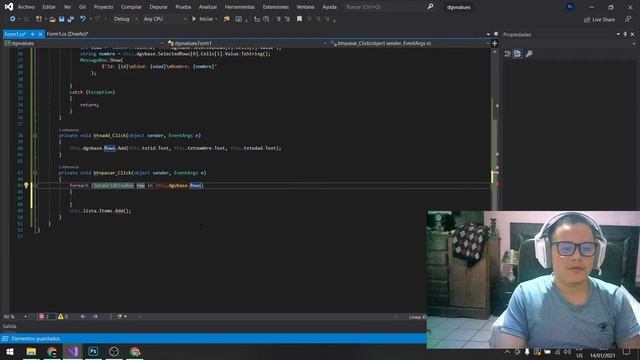This screenshot has width=640, height=360.
Task: Open the Analizar menu
Action: [x=208, y=7]
